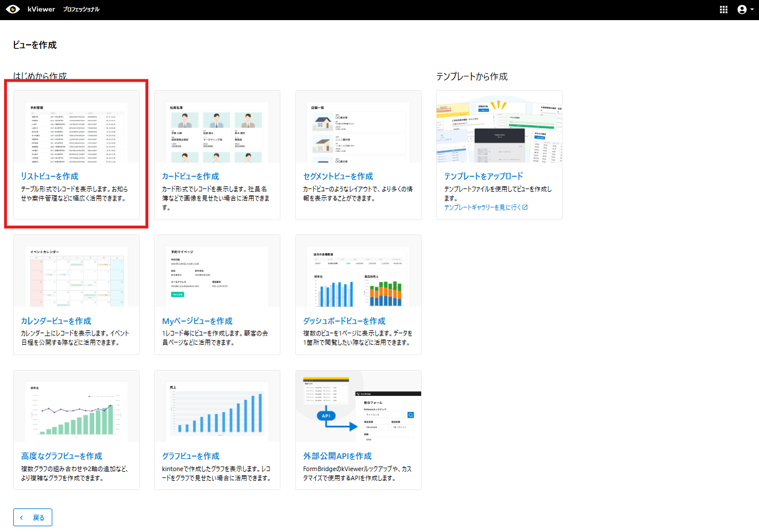Open 外部公開APIを作成 link

click(337, 456)
